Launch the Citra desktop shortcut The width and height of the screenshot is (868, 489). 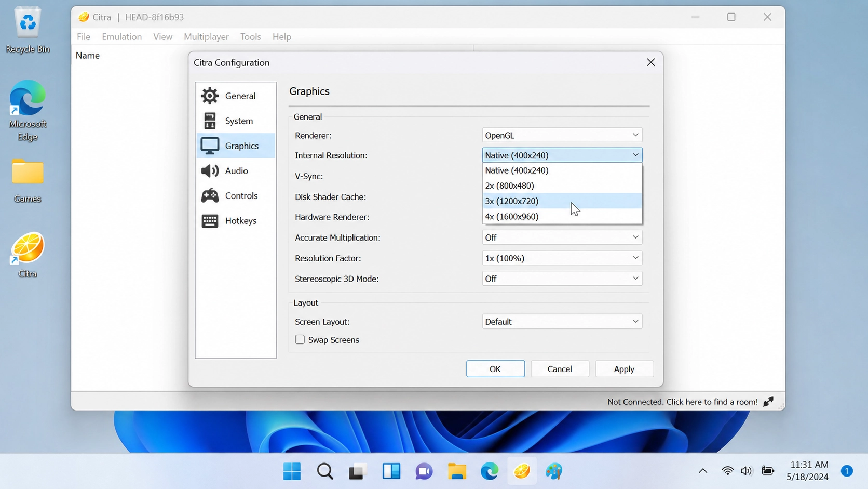pyautogui.click(x=28, y=255)
